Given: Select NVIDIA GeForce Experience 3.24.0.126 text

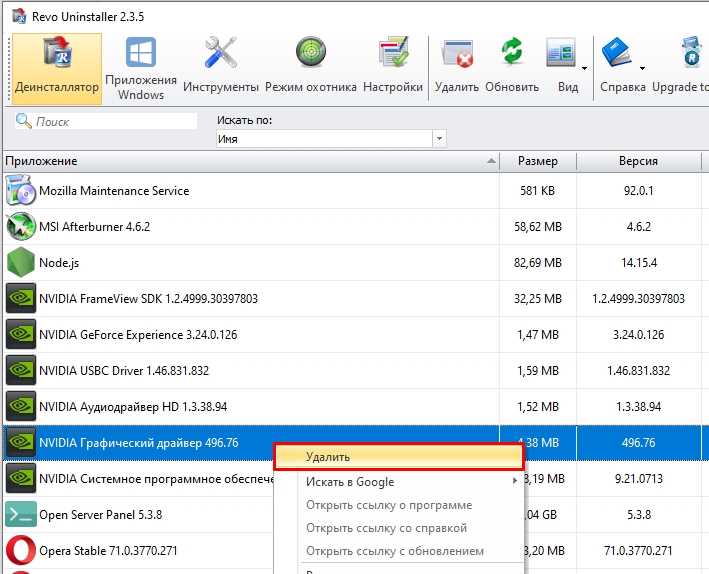Looking at the screenshot, I should pyautogui.click(x=138, y=335).
